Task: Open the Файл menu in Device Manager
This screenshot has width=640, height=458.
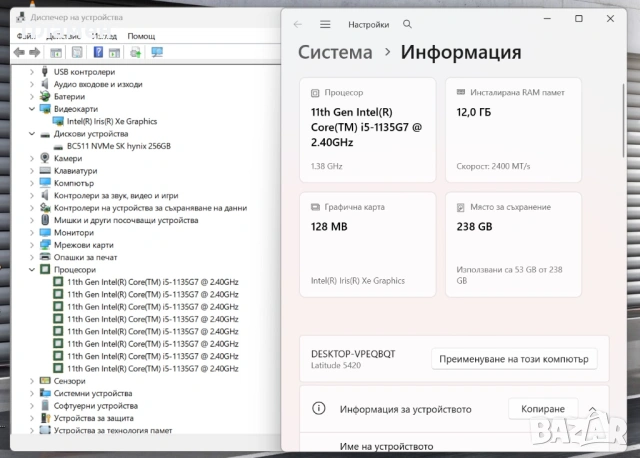Action: [x=26, y=36]
